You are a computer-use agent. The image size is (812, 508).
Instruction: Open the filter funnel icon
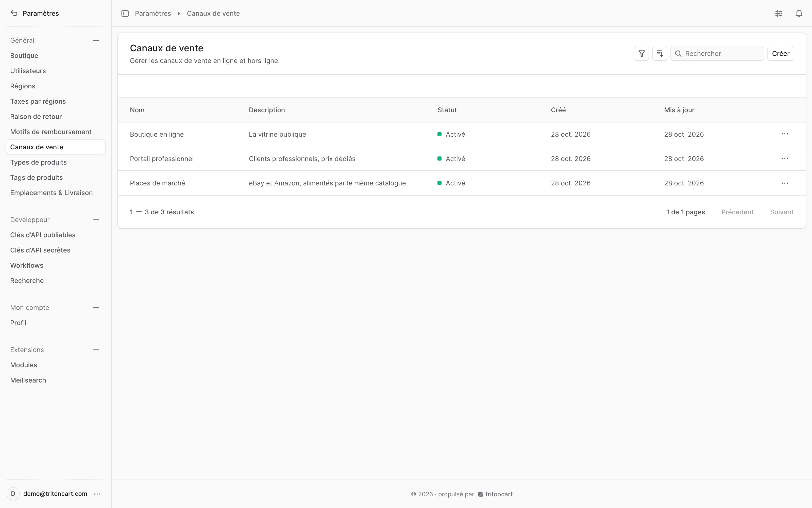coord(641,53)
